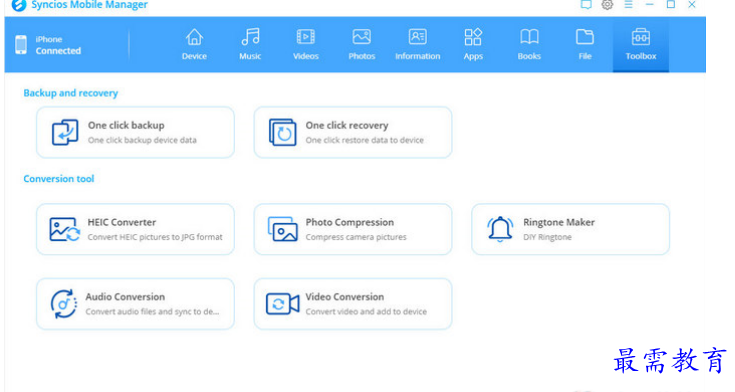Open settings gear in title bar
This screenshot has width=735, height=392.
607,5
